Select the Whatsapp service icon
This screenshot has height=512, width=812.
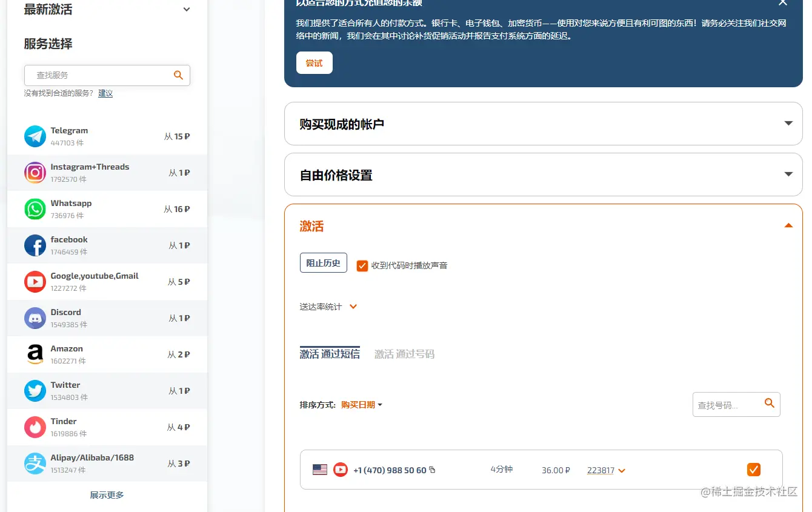(x=35, y=209)
